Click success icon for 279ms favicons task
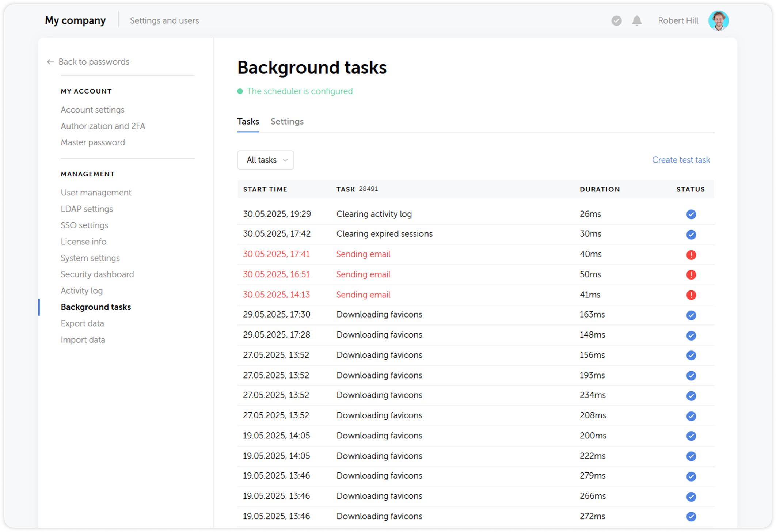Screen dimensions: 776x532 pyautogui.click(x=691, y=476)
